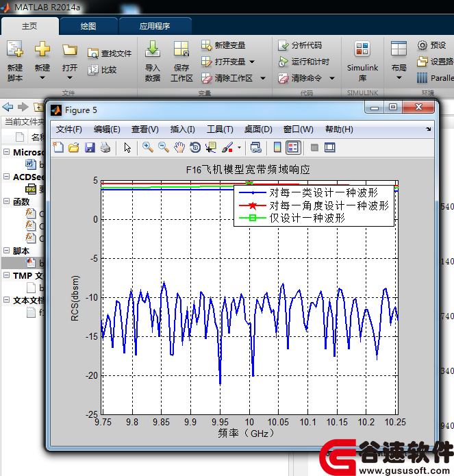Screen dimensions: 454x476
Task: Open the Help (帮助) menu in Figure 5
Action: click(339, 129)
